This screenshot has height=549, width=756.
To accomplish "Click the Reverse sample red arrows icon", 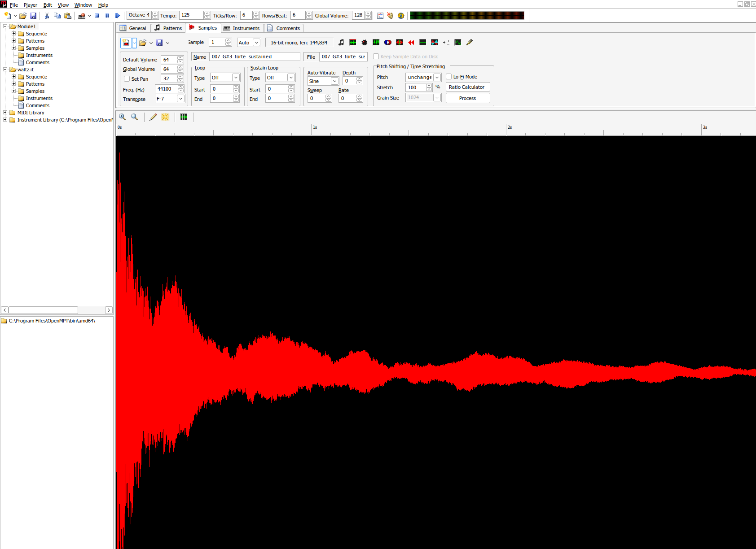I will point(411,42).
